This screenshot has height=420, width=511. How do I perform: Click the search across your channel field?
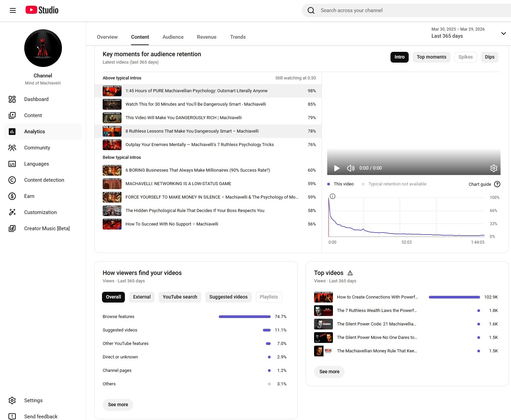pos(404,10)
